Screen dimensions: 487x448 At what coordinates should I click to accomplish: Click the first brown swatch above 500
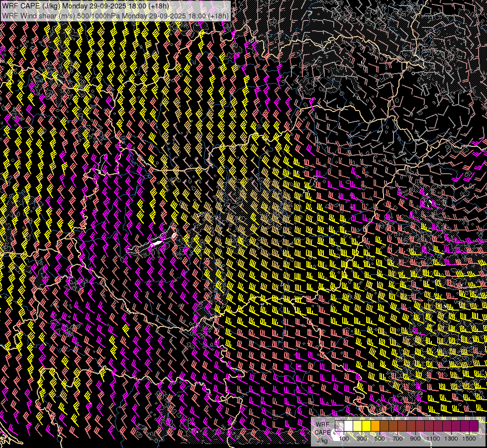pyautogui.click(x=385, y=426)
